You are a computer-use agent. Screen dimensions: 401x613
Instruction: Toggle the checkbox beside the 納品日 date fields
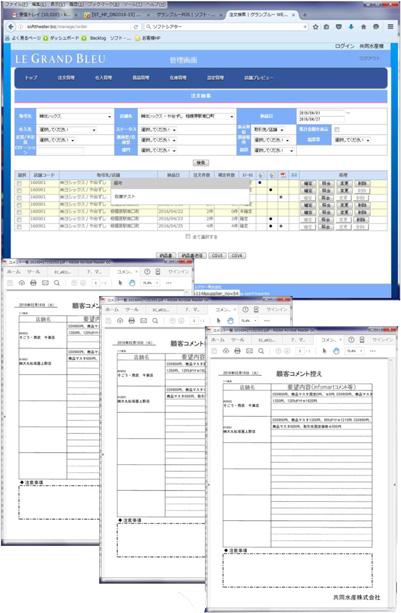[337, 129]
